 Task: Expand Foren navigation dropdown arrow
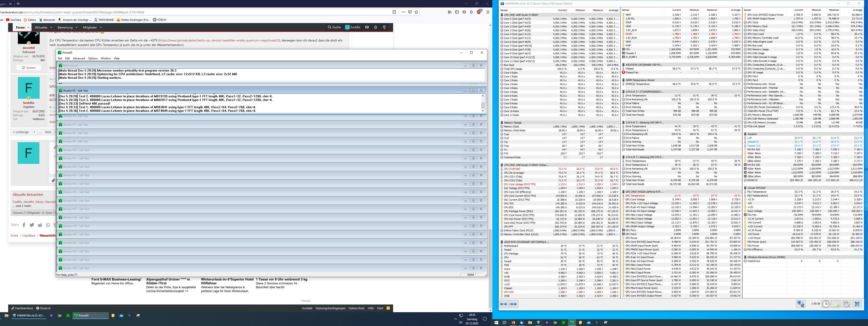28,28
